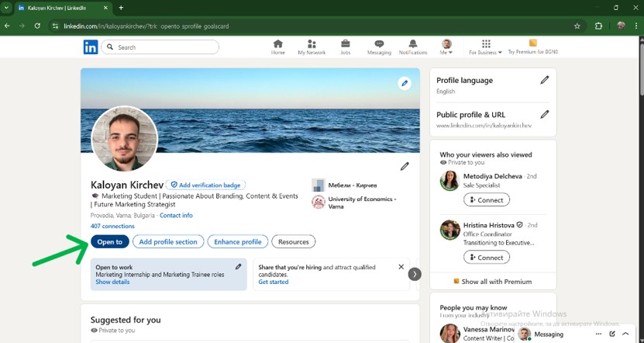Click the LinkedIn search field

click(x=160, y=47)
